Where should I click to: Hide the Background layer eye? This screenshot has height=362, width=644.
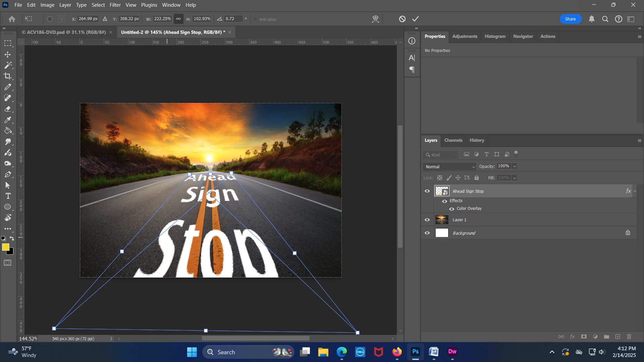pyautogui.click(x=427, y=233)
